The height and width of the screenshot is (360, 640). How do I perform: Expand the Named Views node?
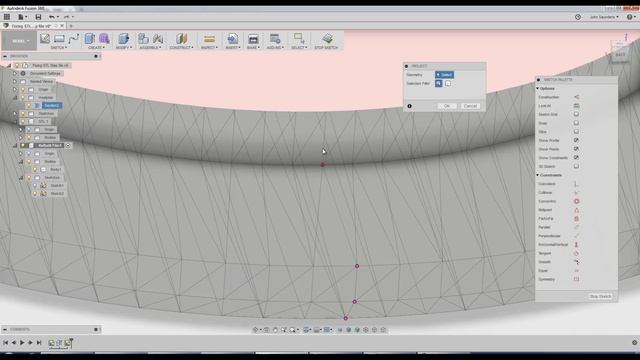(15, 81)
